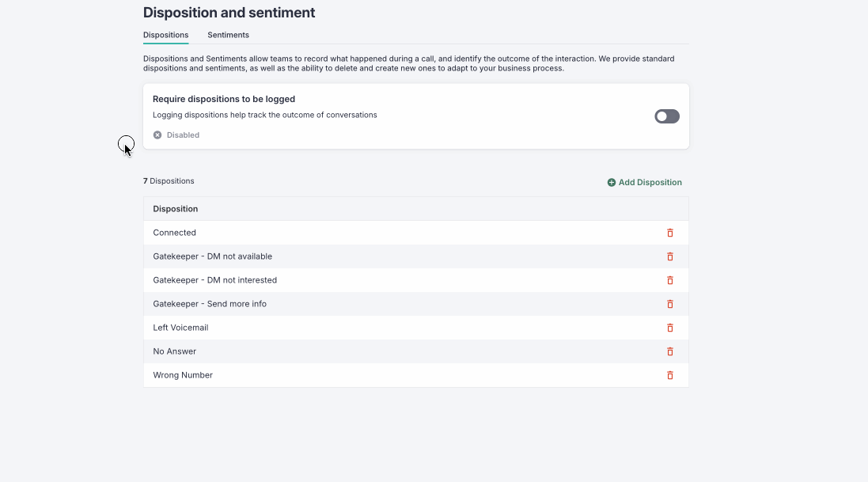The width and height of the screenshot is (868, 482).
Task: Select the Left Voicemail row
Action: (x=180, y=328)
